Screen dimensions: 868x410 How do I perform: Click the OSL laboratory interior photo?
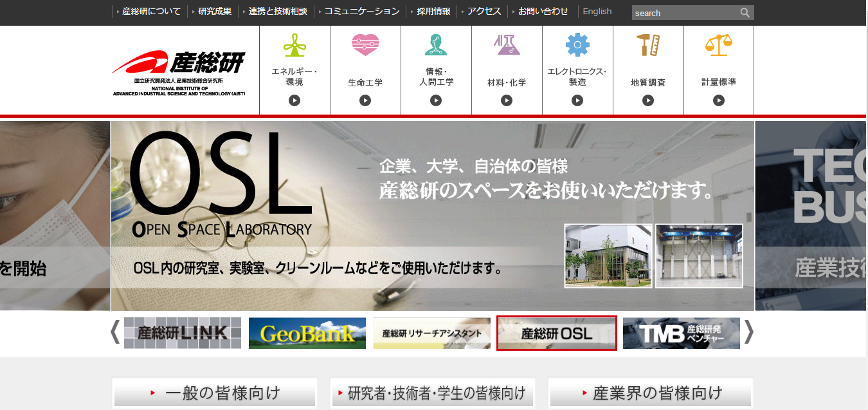click(699, 256)
